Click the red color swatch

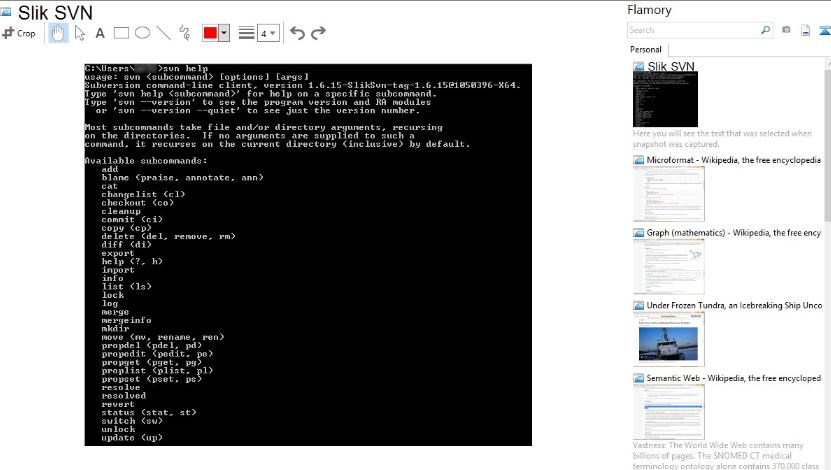click(210, 33)
